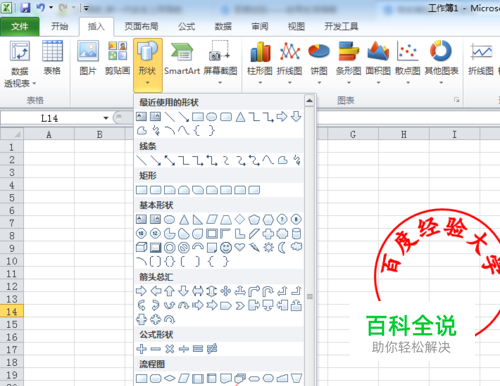500x386 pixels.
Task: Select the multiply sign in 公式形状
Action: point(170,349)
